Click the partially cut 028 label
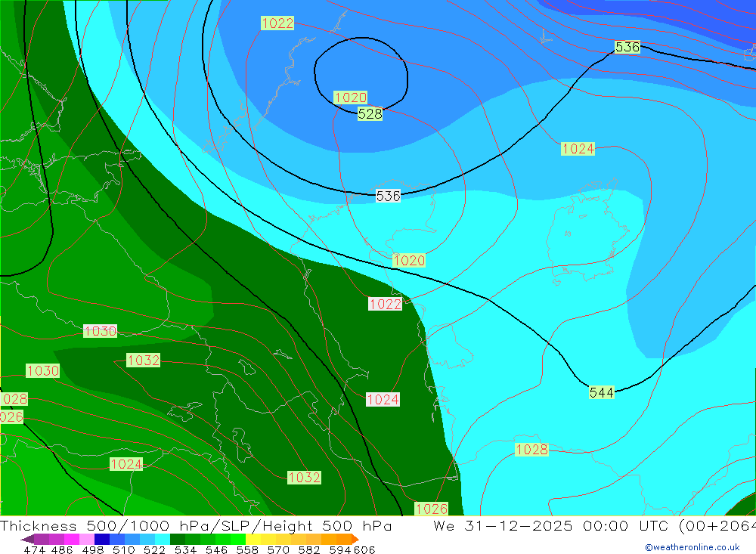756x554 pixels. click(14, 399)
